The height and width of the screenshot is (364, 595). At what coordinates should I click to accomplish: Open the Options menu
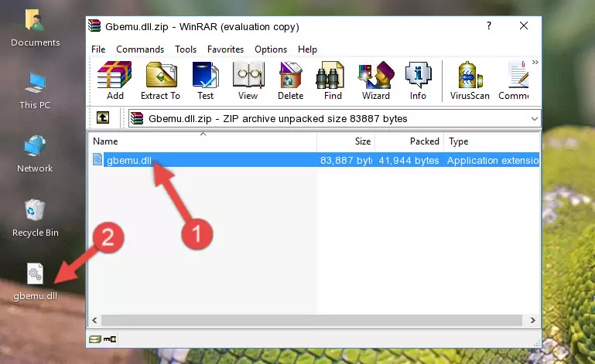click(271, 49)
